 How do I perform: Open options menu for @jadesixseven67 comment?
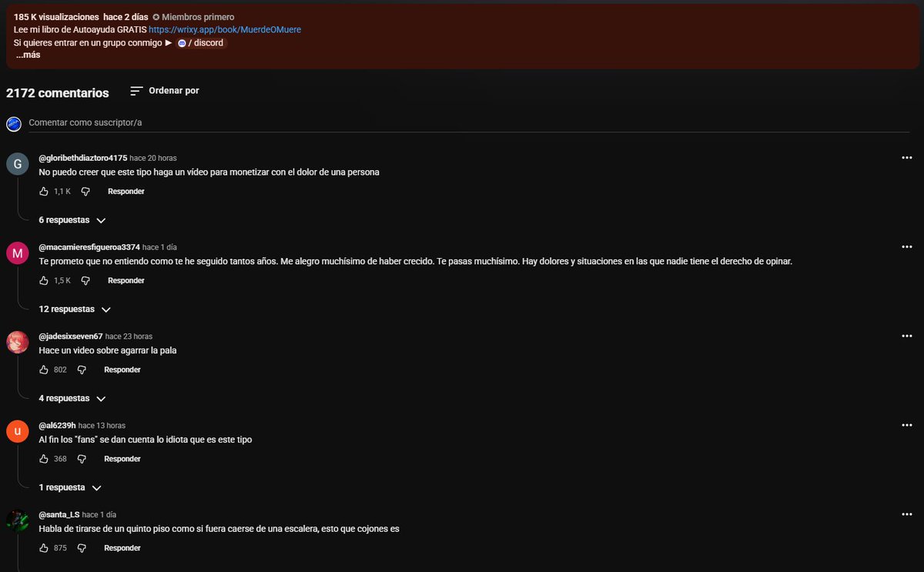point(906,336)
